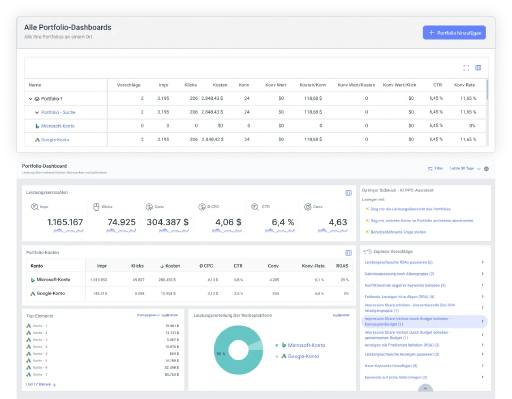This screenshot has height=399, width=512.
Task: Open column chooser icon in top table
Action: coord(478,68)
